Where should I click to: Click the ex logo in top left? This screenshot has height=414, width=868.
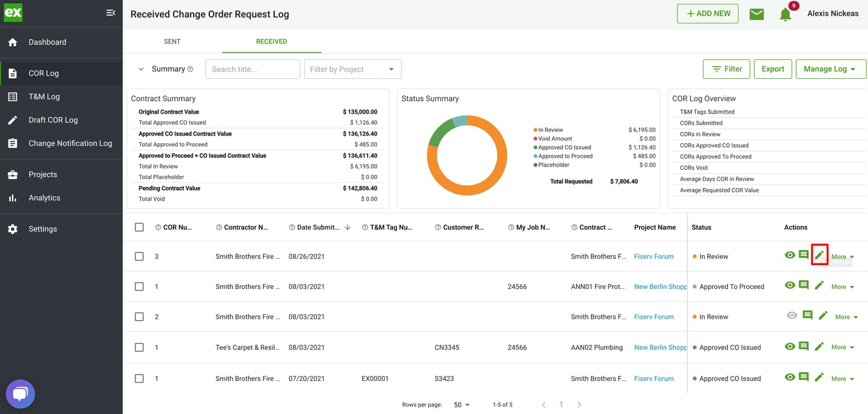(13, 13)
